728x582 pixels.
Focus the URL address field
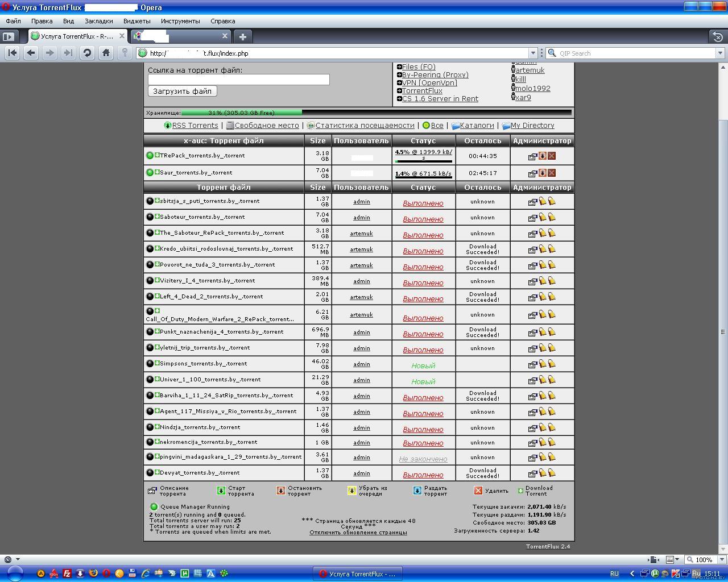(336, 53)
